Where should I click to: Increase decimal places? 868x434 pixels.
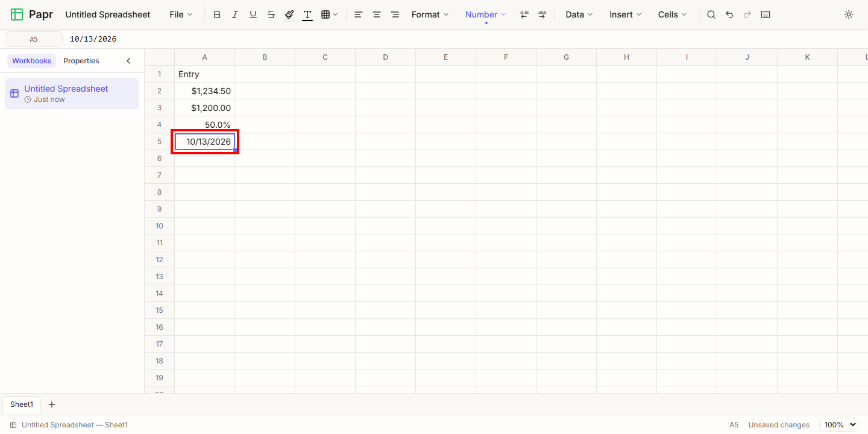[x=542, y=14]
